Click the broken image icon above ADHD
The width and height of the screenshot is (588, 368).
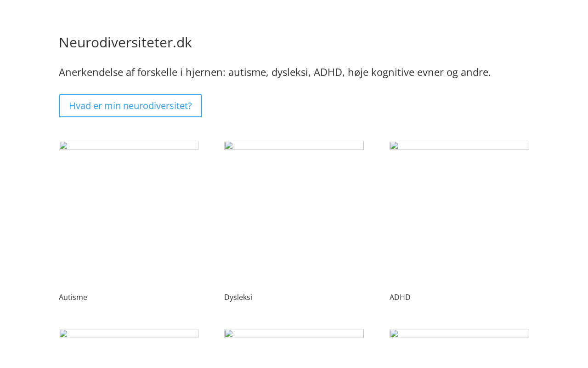click(x=394, y=146)
